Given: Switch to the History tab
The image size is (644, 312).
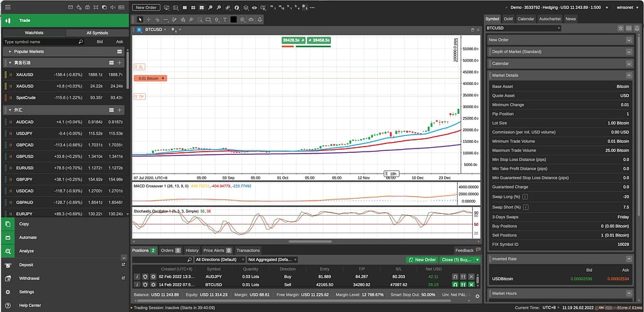Looking at the screenshot, I should tap(192, 250).
